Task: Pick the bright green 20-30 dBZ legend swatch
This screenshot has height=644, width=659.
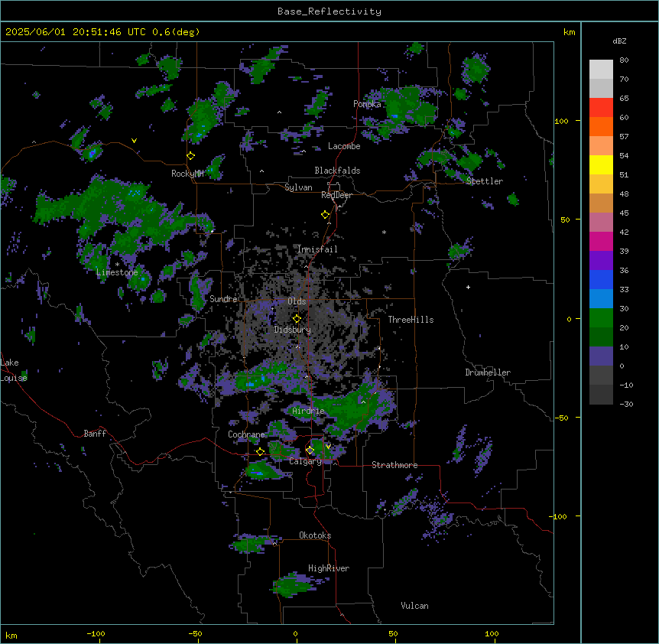Action: (601, 318)
